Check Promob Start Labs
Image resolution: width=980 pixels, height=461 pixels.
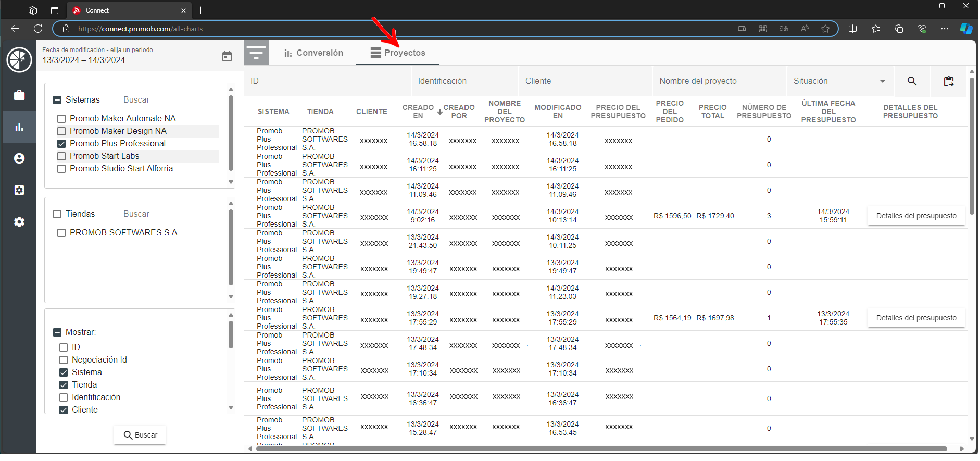61,156
